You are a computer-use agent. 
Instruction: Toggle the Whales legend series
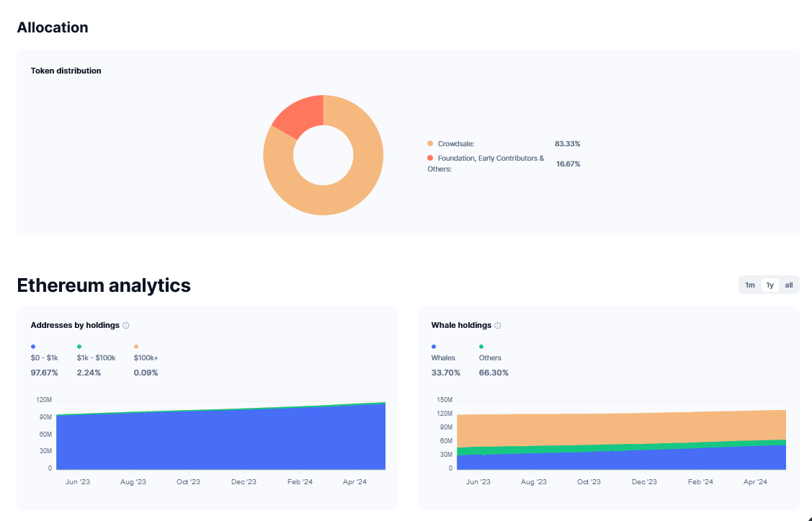443,358
